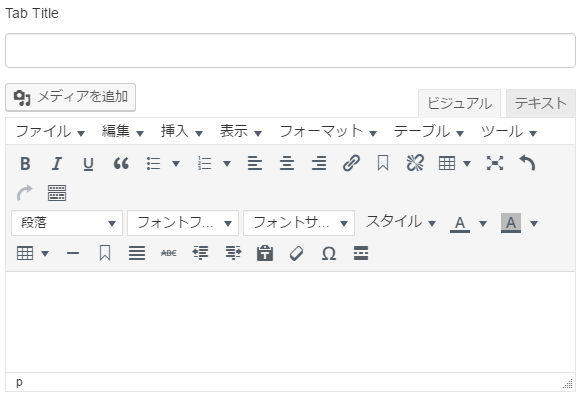This screenshot has height=400, width=585.
Task: Toggle the toolbar with keyboard-like icon
Action: [57, 193]
